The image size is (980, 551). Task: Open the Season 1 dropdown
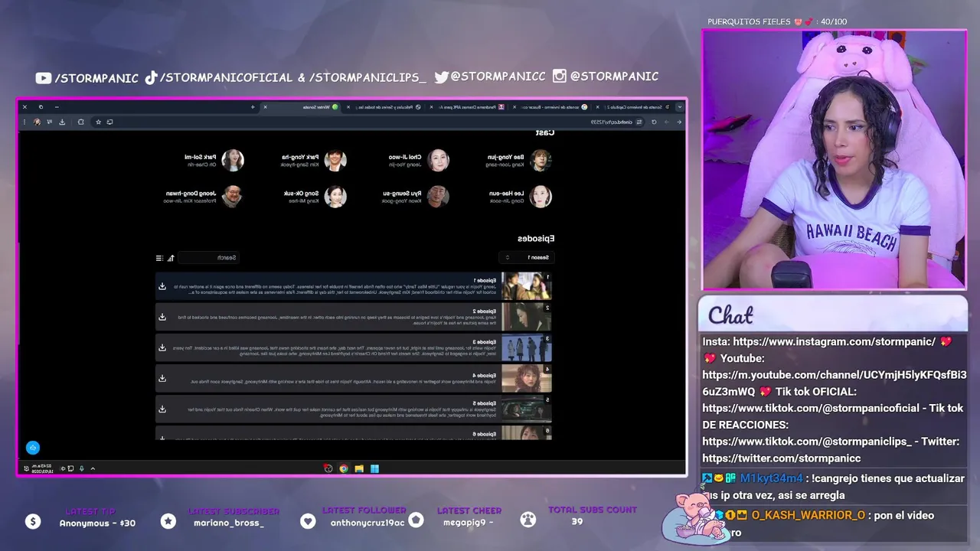(x=526, y=258)
